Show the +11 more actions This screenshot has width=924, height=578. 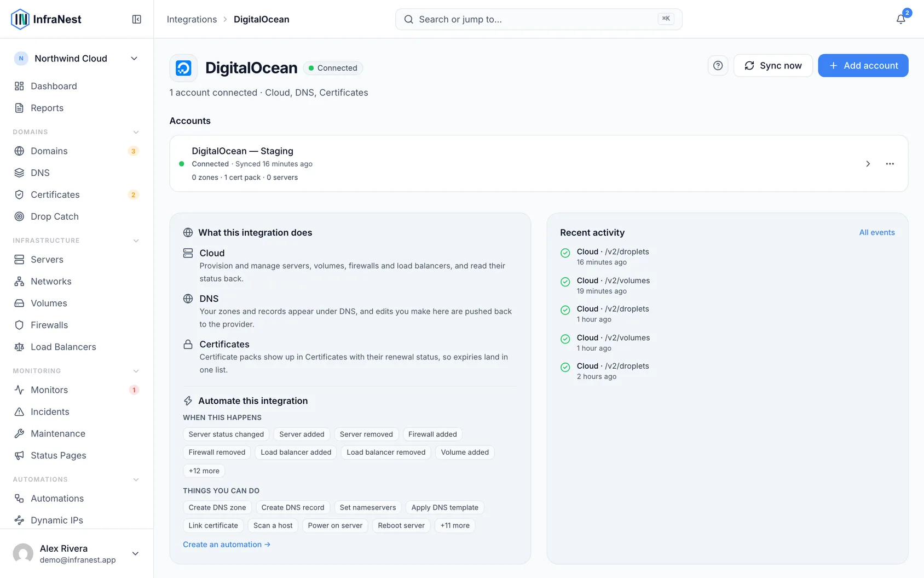455,525
